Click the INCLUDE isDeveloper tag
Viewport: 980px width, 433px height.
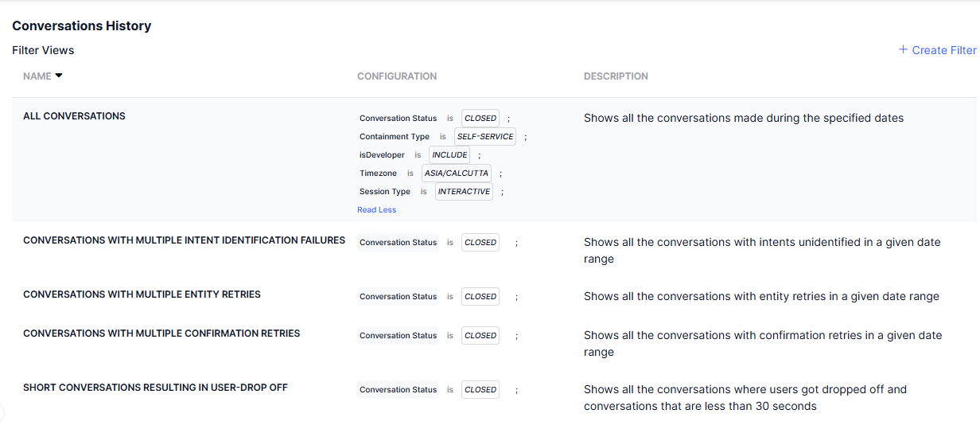[449, 155]
